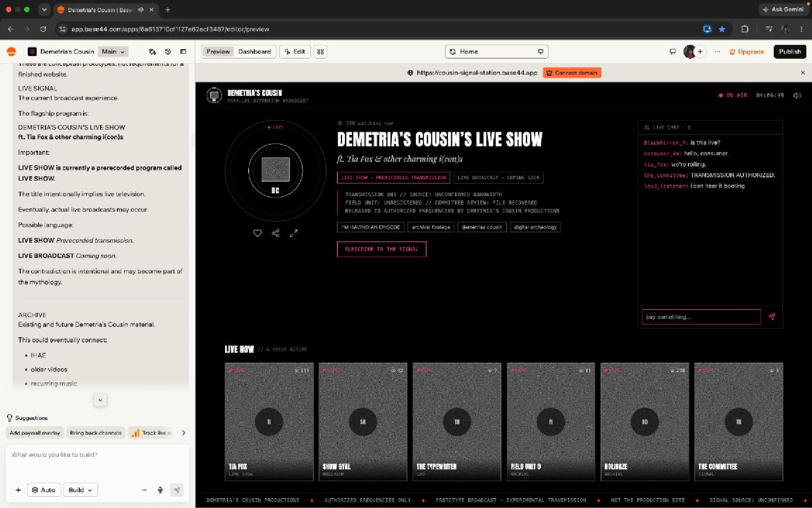Click the heart like icon under player
The image size is (812, 508).
click(x=258, y=233)
